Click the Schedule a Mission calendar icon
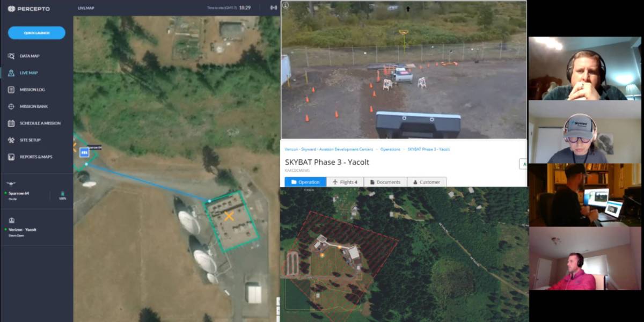 (x=11, y=123)
